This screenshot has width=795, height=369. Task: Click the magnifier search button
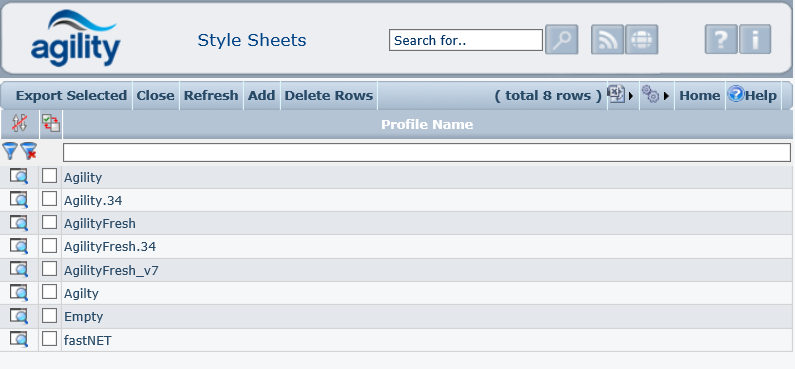(561, 40)
